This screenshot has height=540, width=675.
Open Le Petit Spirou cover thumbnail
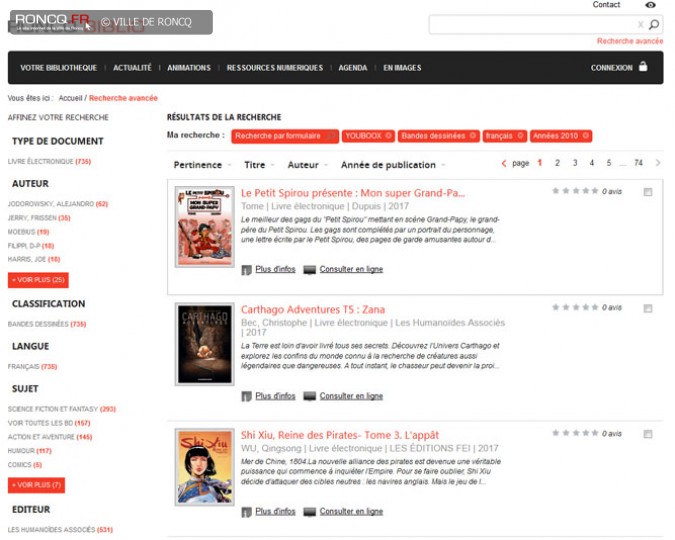[x=204, y=227]
